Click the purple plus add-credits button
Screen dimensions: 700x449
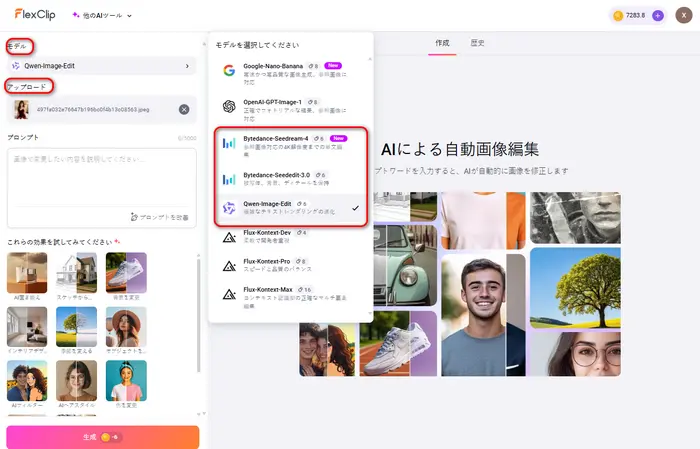[x=658, y=16]
